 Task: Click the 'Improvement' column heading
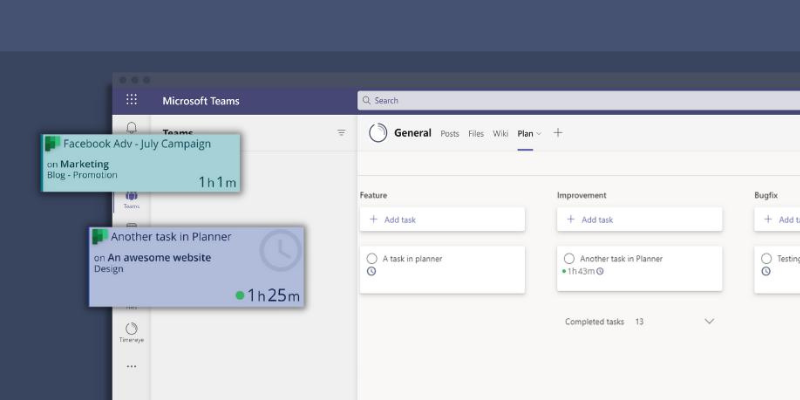(x=582, y=195)
